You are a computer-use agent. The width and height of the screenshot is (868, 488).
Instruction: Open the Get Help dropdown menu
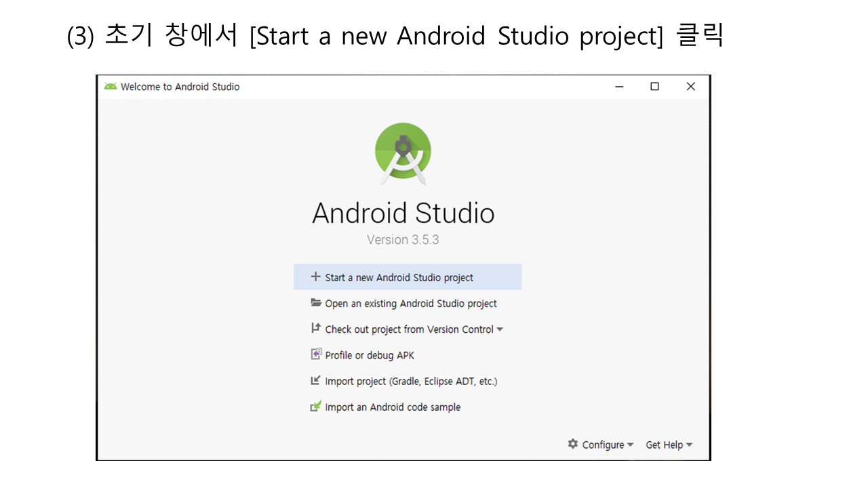pos(669,445)
